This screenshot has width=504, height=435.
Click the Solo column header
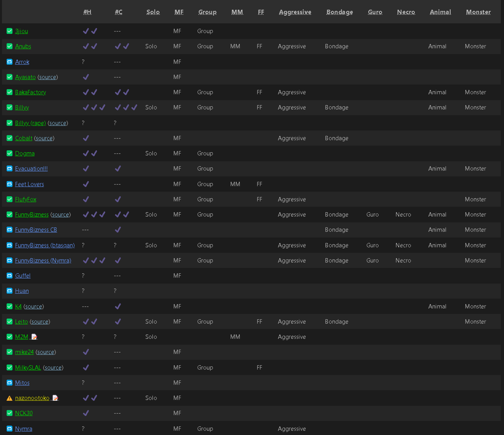point(153,12)
